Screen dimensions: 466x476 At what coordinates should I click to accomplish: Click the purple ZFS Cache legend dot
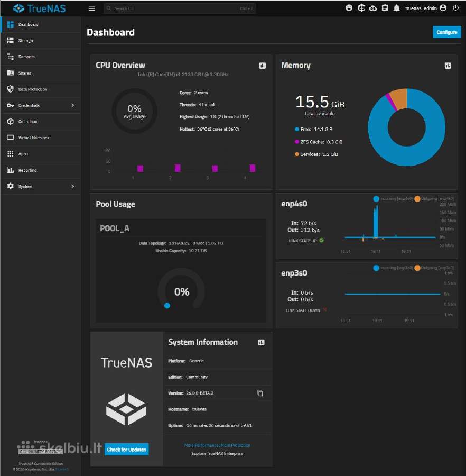(x=297, y=142)
